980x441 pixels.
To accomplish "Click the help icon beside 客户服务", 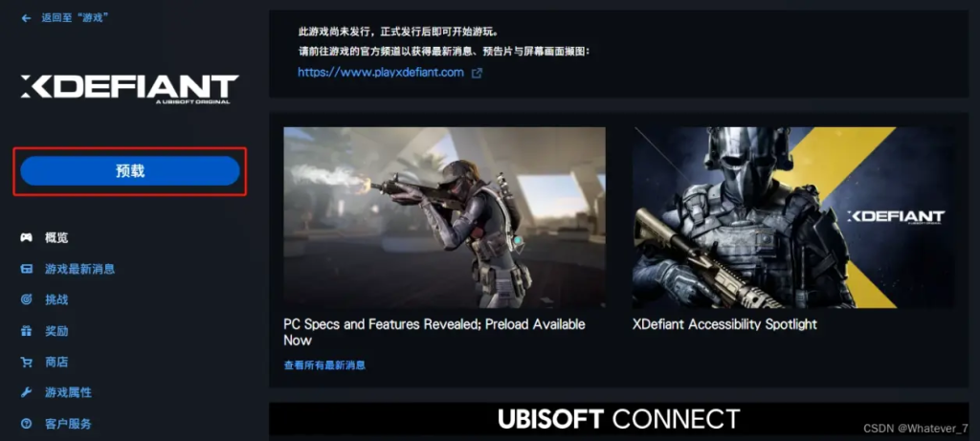I will coord(26,424).
